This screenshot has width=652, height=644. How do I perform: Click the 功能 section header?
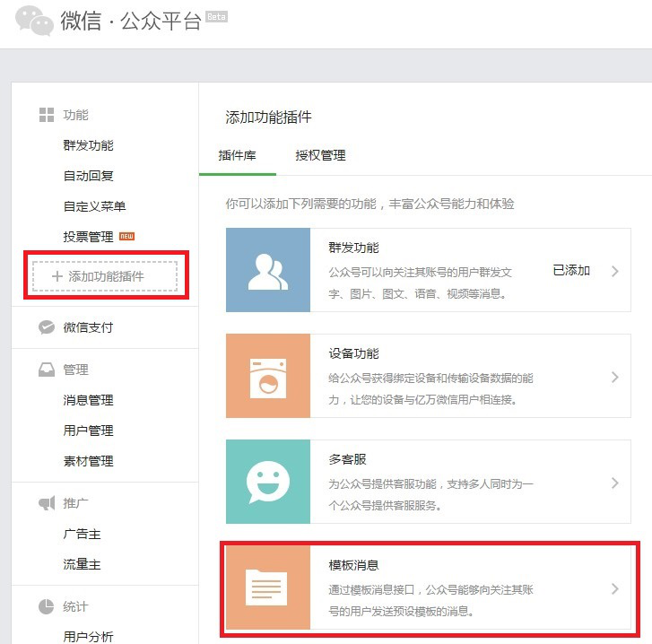tap(75, 115)
